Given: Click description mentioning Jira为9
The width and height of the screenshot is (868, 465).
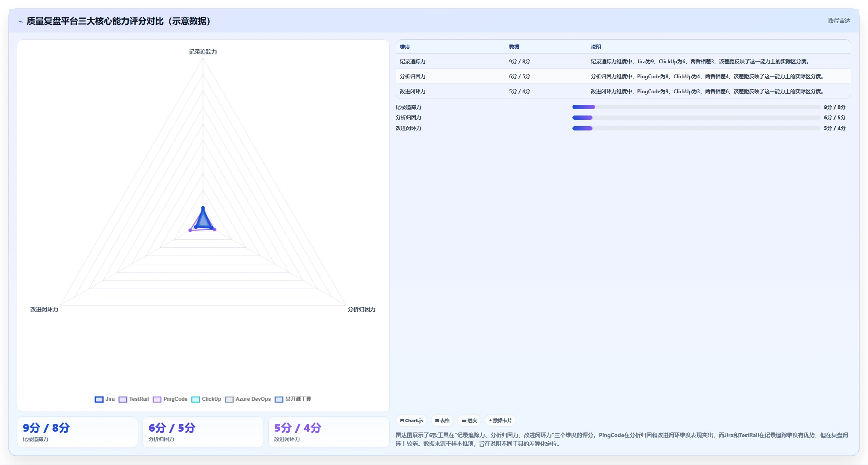Looking at the screenshot, I should click(700, 62).
